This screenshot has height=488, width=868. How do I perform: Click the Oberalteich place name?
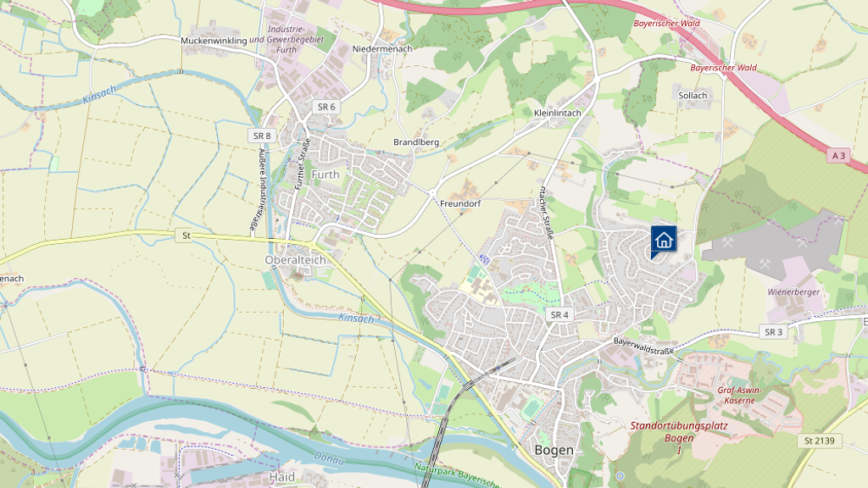click(x=295, y=260)
